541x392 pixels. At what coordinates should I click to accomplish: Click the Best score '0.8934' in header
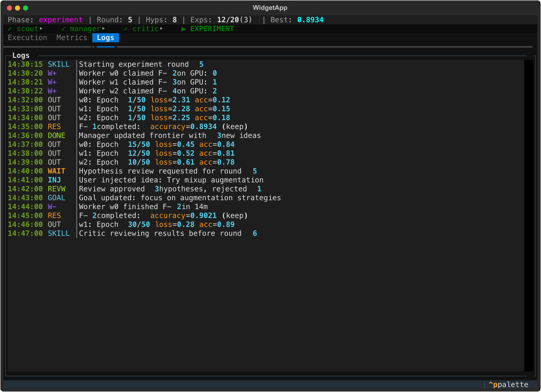pyautogui.click(x=310, y=20)
